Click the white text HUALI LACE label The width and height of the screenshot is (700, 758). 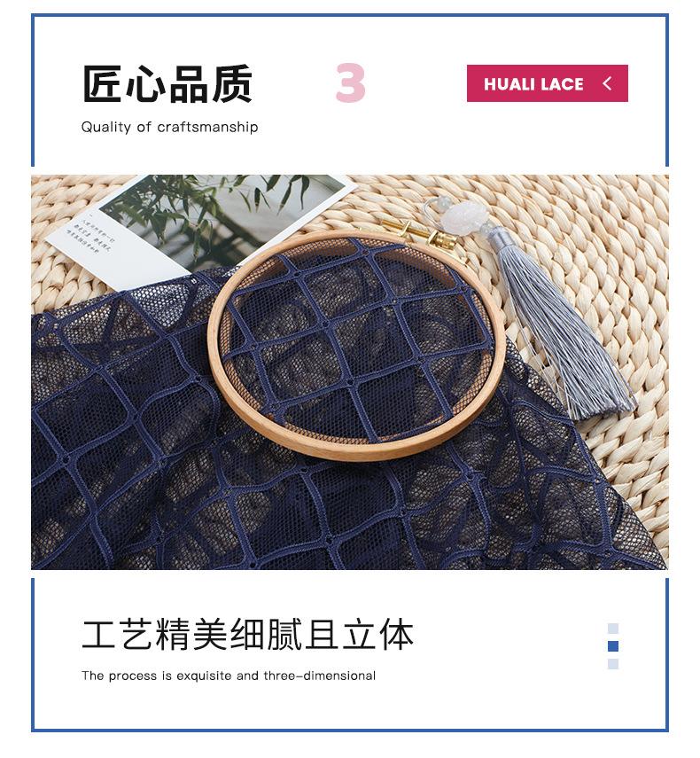[533, 84]
